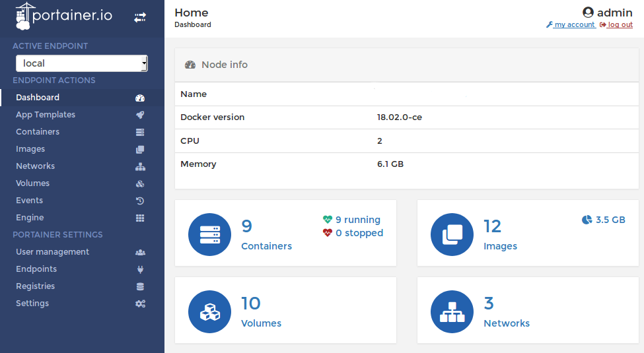Click the 9 running status text
Screen dimensions: 644x353
(358, 220)
